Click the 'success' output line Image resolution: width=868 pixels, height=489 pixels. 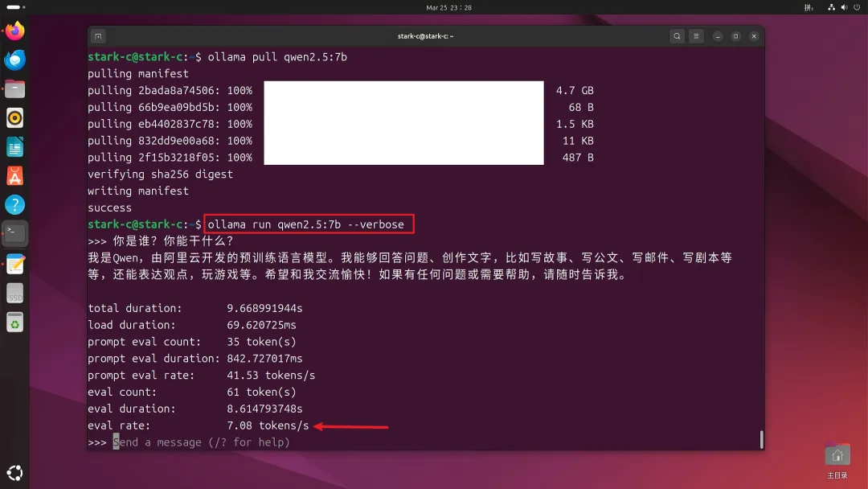(x=109, y=208)
